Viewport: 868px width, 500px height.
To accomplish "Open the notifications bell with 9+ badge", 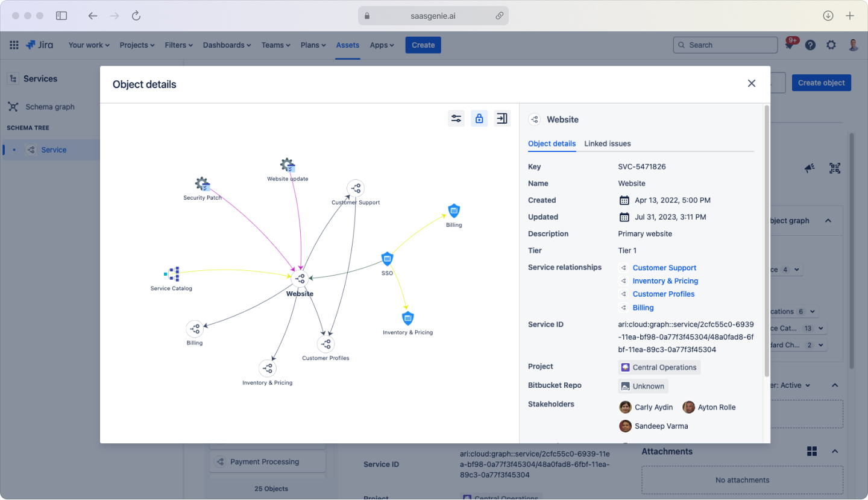I will click(789, 45).
